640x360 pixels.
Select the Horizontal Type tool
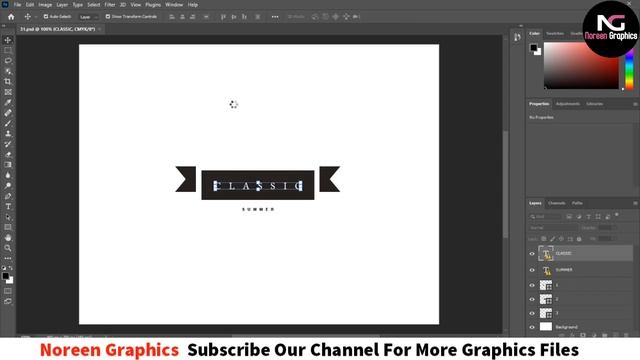tap(8, 207)
